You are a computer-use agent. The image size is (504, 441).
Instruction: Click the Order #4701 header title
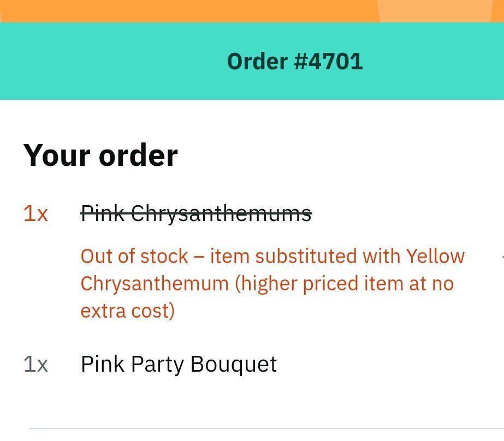[295, 61]
